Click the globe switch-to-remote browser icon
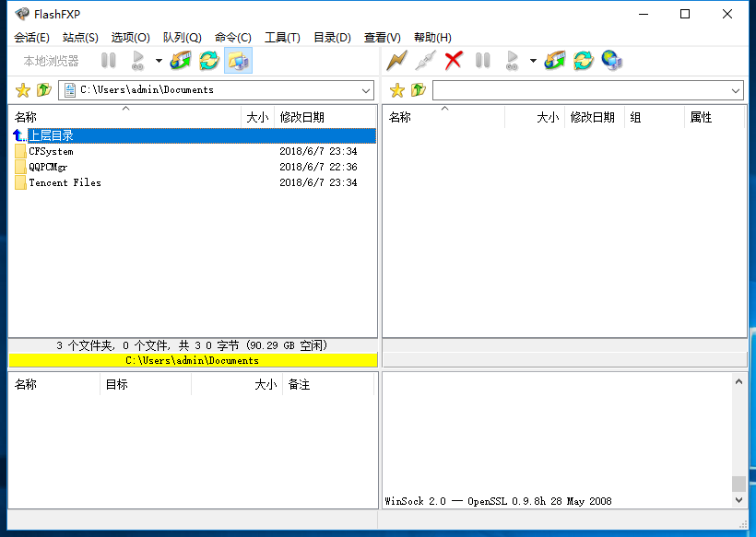This screenshot has width=756, height=537. click(612, 61)
